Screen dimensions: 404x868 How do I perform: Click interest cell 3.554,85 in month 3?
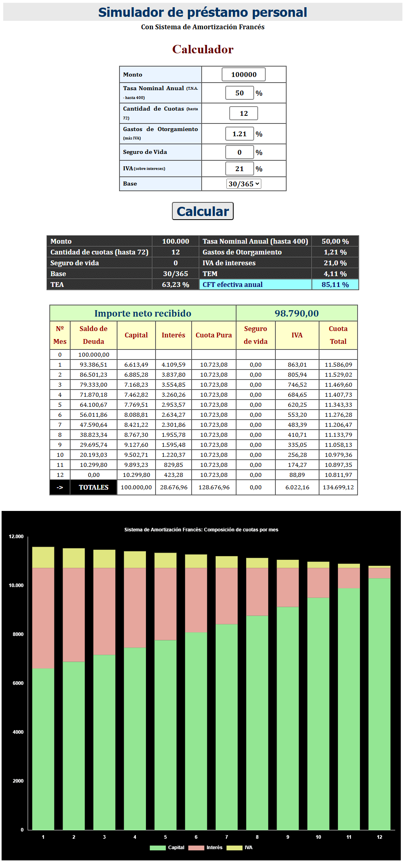[173, 385]
